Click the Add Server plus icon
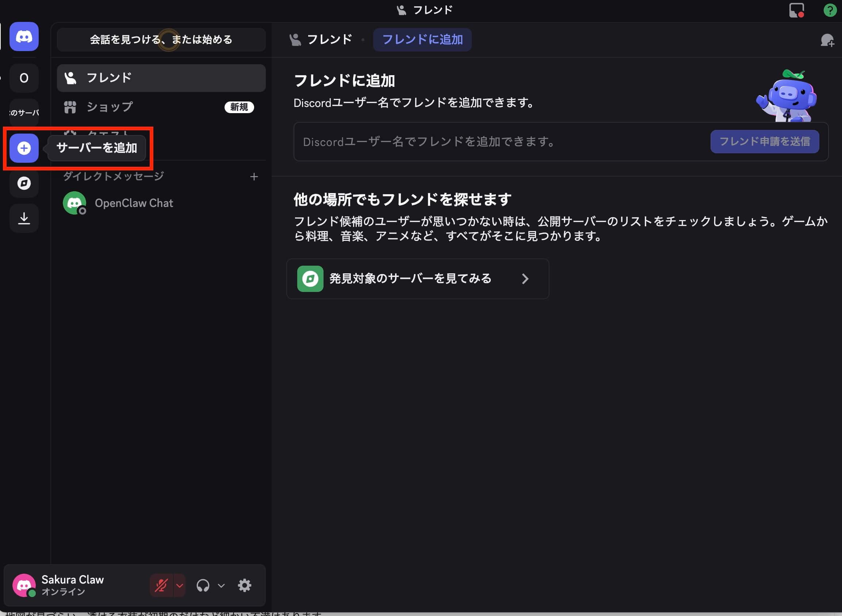The width and height of the screenshot is (842, 616). pyautogui.click(x=24, y=148)
